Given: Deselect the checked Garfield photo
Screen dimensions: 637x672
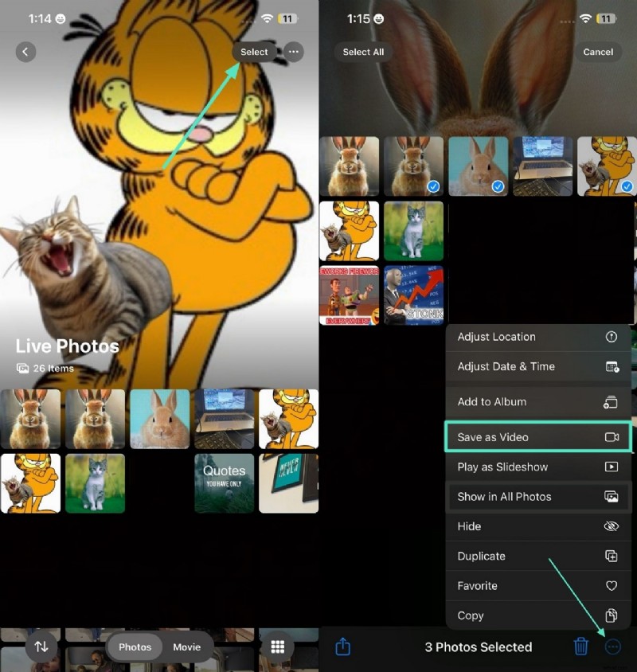Looking at the screenshot, I should pyautogui.click(x=626, y=184).
